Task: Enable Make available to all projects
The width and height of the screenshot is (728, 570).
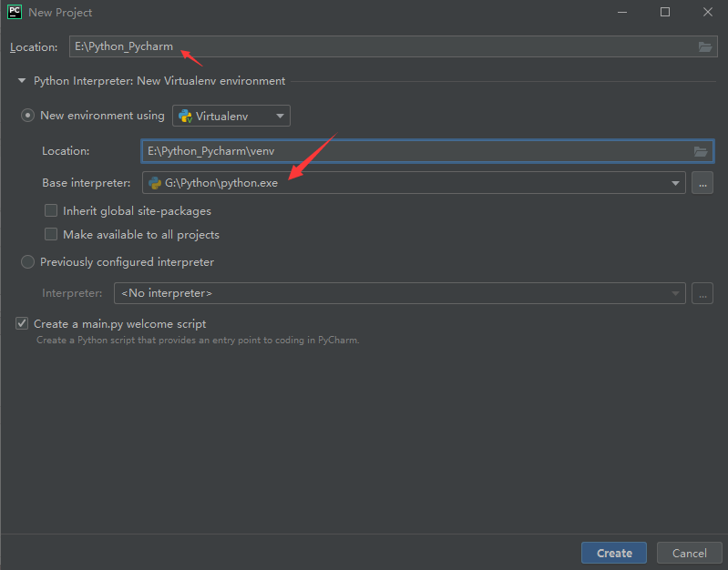Action: (51, 234)
